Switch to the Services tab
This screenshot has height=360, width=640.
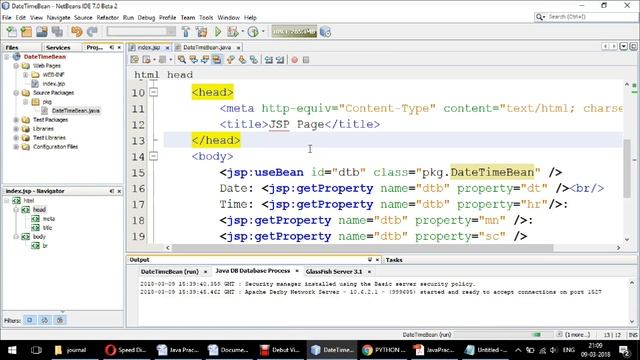pyautogui.click(x=58, y=47)
